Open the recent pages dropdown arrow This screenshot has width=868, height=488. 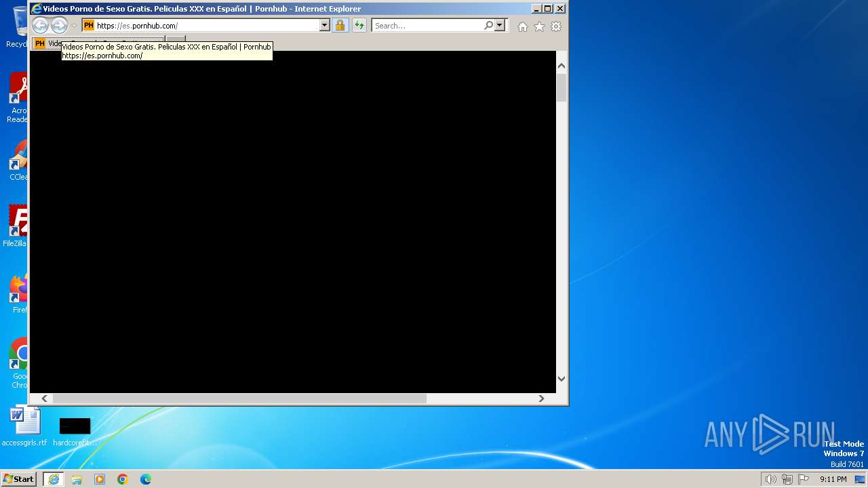click(74, 26)
